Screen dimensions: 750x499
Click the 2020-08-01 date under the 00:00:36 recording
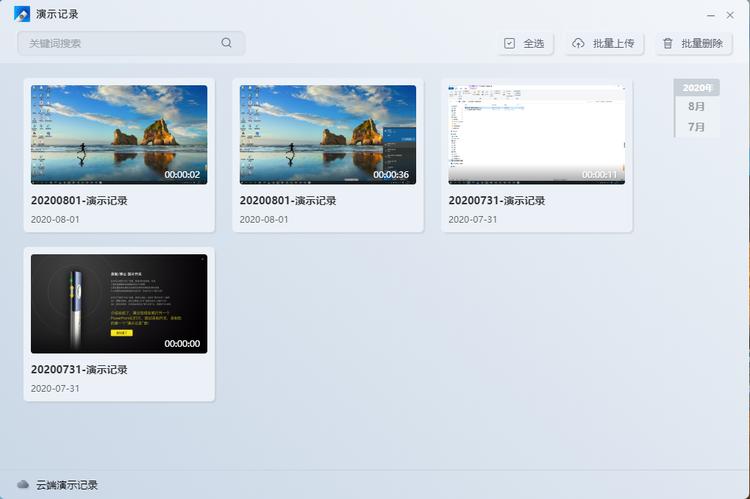point(264,219)
